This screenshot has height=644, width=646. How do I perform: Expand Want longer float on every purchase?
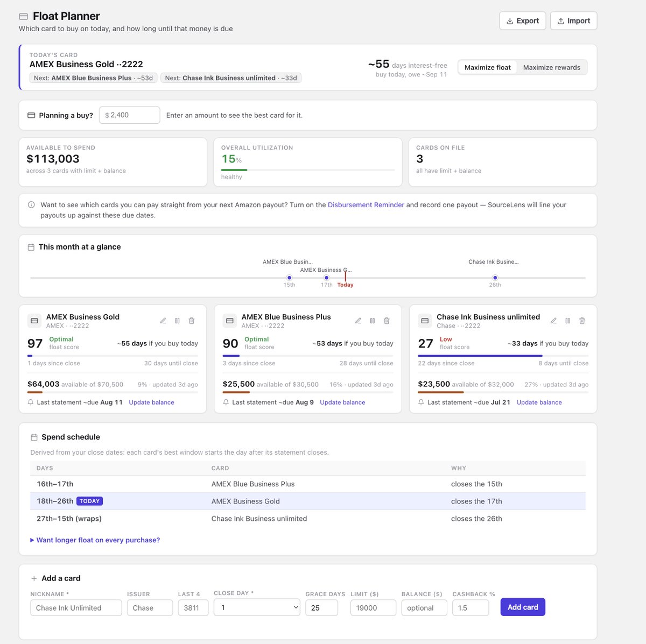tap(95, 540)
